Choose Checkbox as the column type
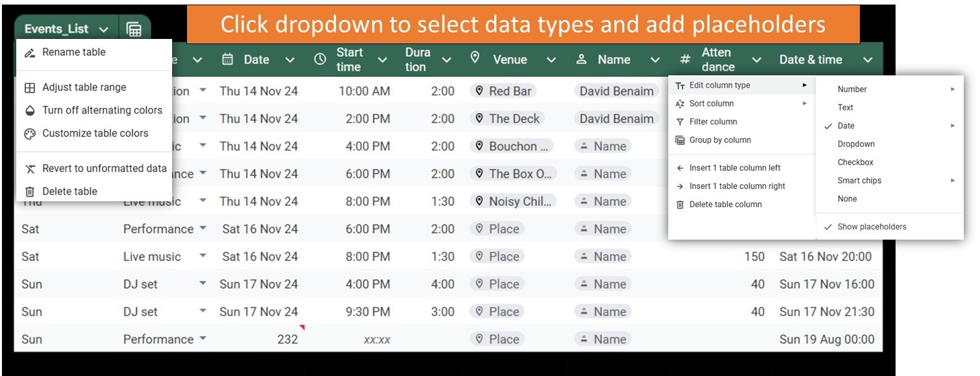Viewport: 980px width, 376px height. (855, 162)
